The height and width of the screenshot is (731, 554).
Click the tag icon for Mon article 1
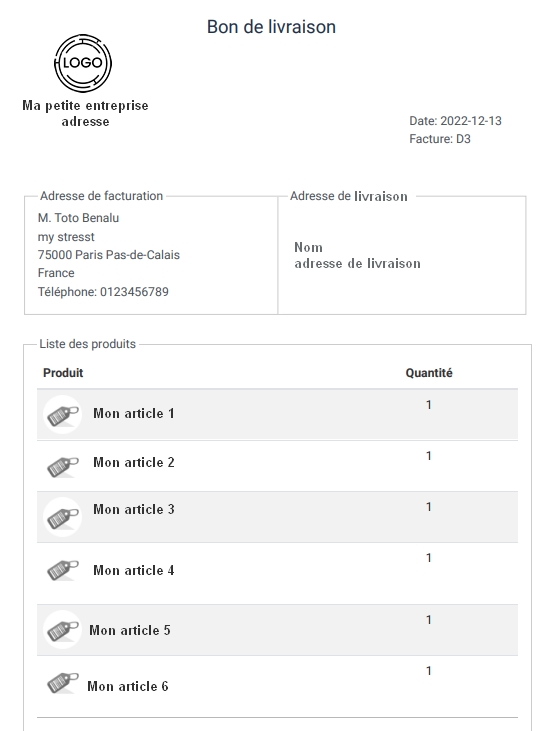coord(62,414)
